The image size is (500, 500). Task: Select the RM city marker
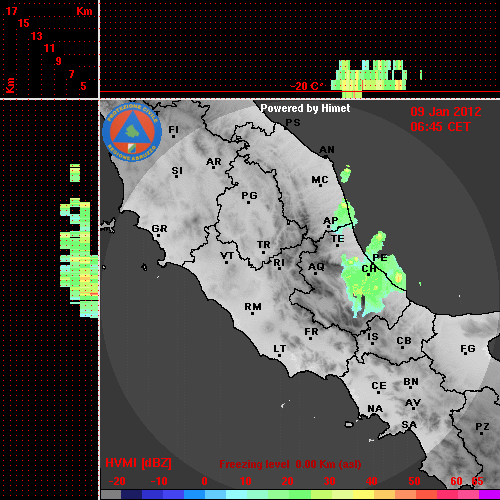(253, 307)
